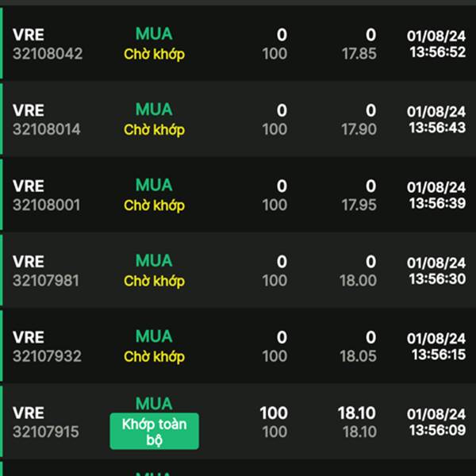Open the filled order 32107915
This screenshot has width=476, height=476.
[46, 432]
